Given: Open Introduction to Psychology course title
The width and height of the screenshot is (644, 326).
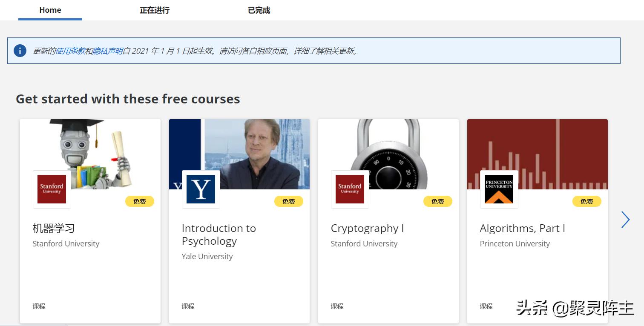Looking at the screenshot, I should [218, 234].
